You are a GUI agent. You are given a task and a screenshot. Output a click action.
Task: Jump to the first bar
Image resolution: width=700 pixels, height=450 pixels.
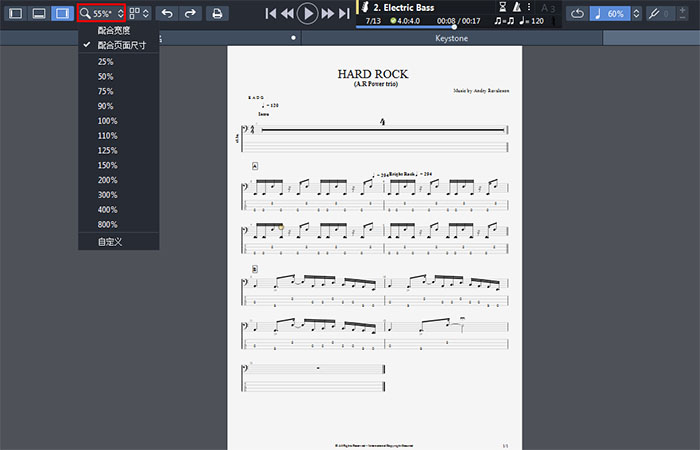(x=270, y=14)
